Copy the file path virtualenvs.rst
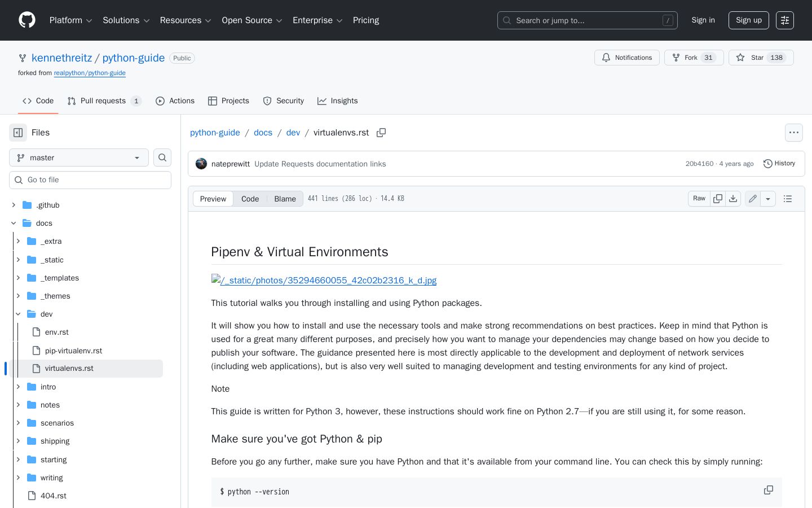The height and width of the screenshot is (508, 812). pyautogui.click(x=381, y=133)
